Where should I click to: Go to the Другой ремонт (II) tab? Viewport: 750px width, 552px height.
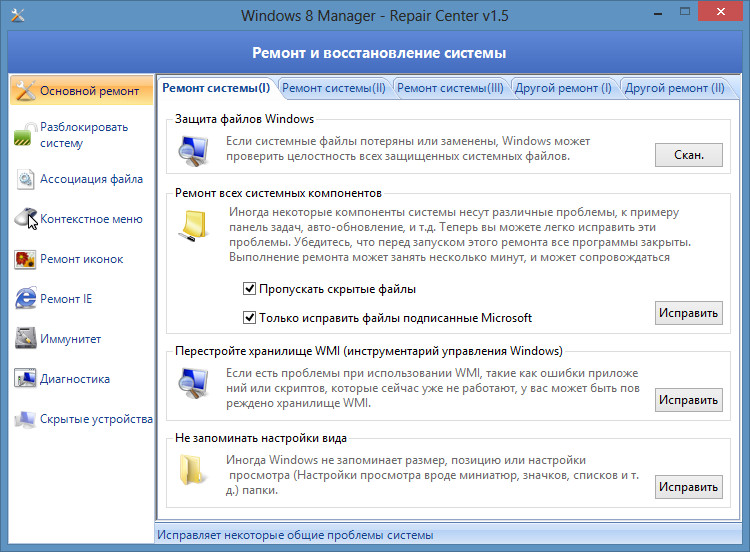pos(675,88)
